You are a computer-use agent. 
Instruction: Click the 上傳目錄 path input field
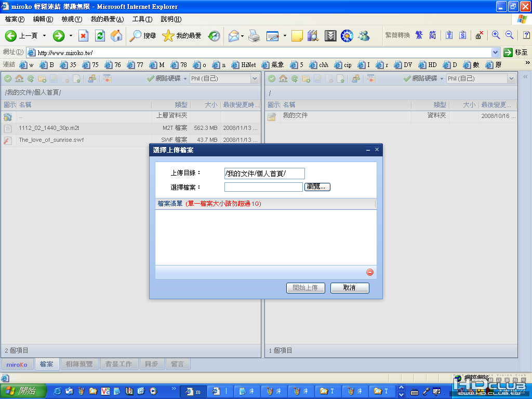point(264,174)
